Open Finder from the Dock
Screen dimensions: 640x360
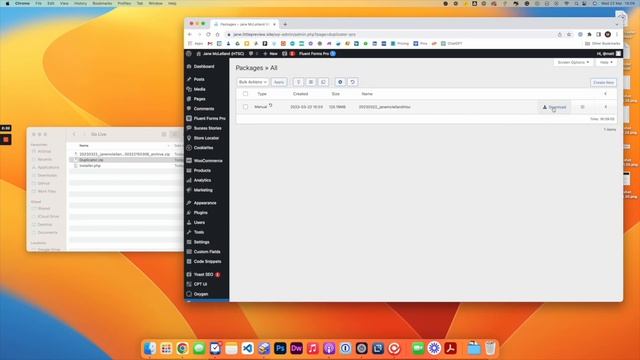click(150, 348)
